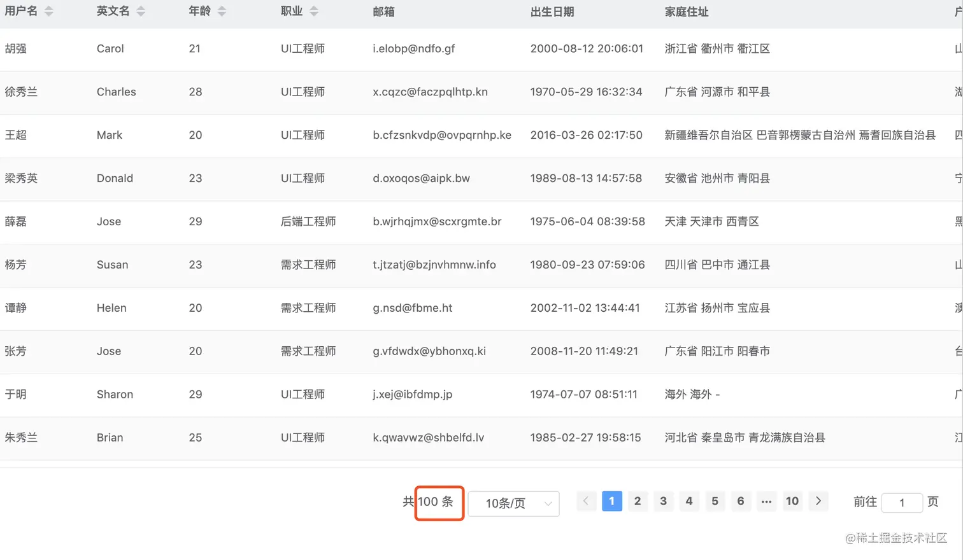Select user name 梁秀英

21,178
